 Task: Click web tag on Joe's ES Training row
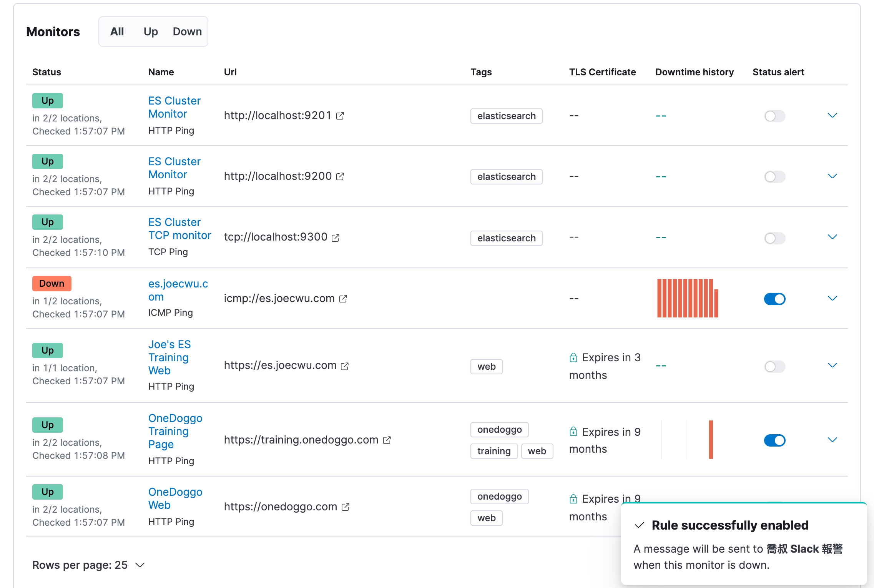pos(486,367)
